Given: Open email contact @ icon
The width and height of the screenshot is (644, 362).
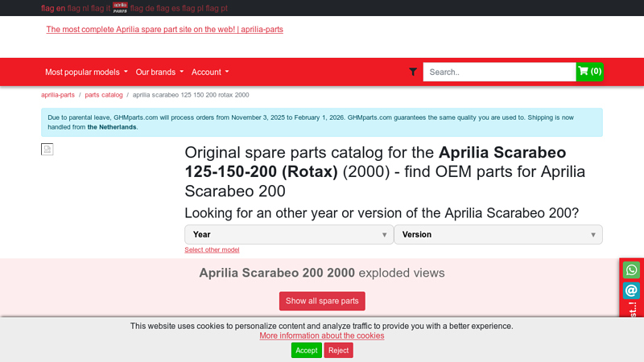Looking at the screenshot, I should 631,290.
